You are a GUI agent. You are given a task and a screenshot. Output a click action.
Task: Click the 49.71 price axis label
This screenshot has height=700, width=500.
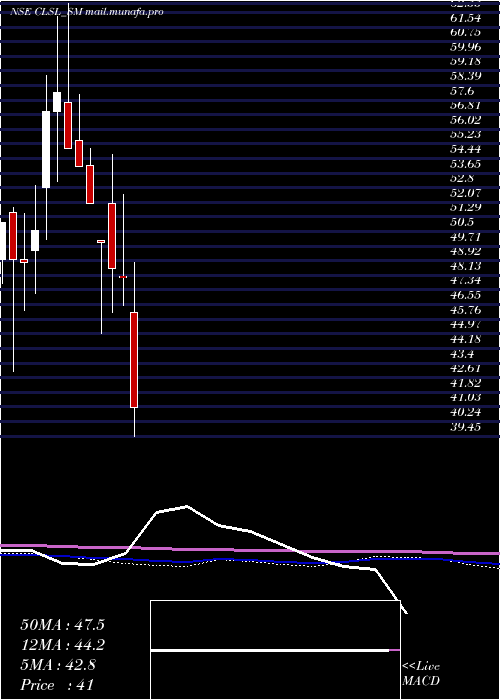coord(466,237)
